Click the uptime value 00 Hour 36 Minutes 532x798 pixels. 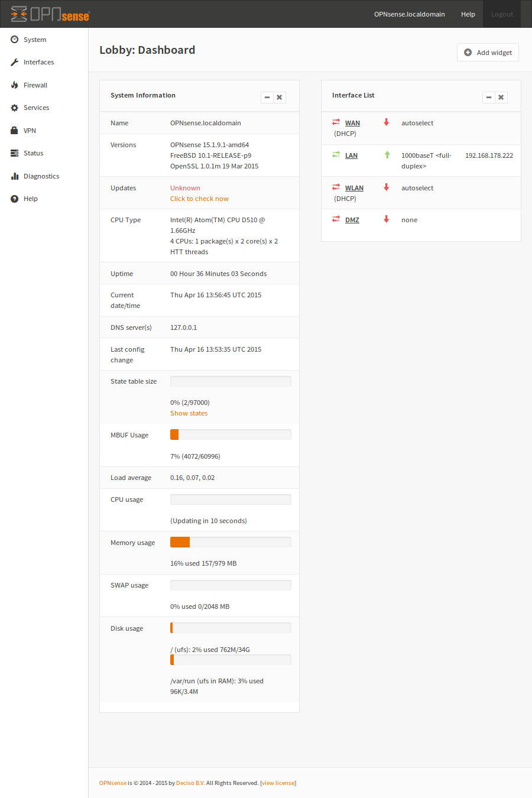coord(218,274)
